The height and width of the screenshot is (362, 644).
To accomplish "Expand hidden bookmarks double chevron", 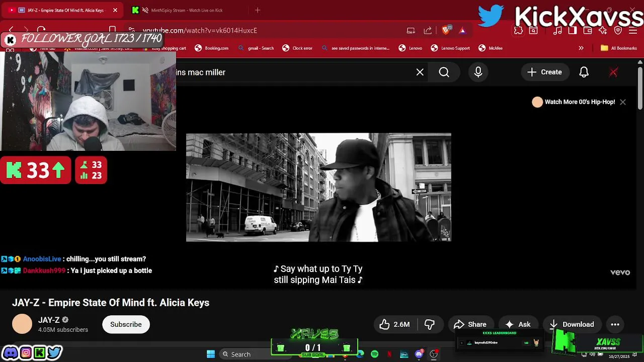I will pyautogui.click(x=581, y=48).
